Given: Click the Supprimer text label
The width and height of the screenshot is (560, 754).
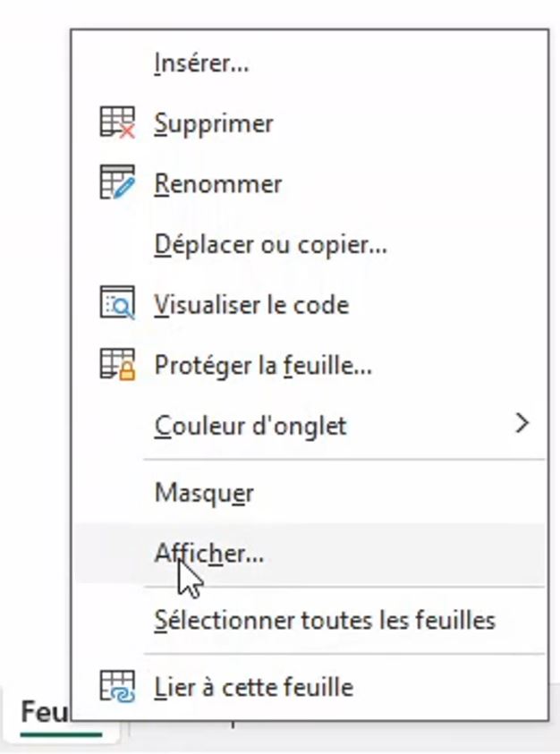Looking at the screenshot, I should [214, 123].
